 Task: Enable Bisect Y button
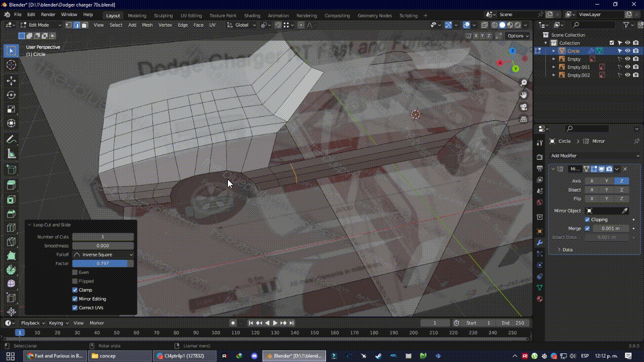pyautogui.click(x=607, y=190)
